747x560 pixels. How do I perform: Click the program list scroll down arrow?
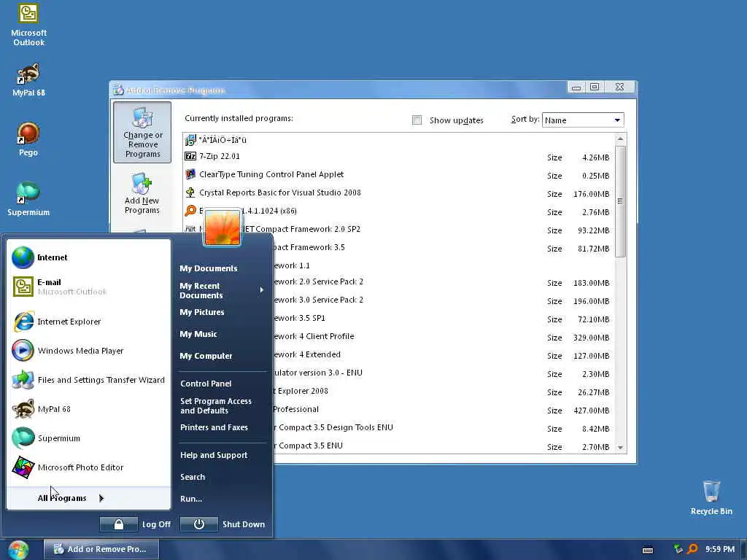coord(620,447)
